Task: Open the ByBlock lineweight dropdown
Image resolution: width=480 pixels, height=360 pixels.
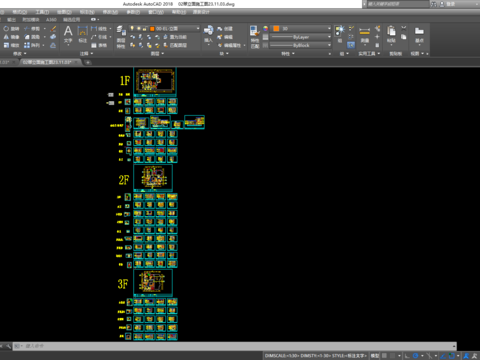Action: [x=300, y=45]
